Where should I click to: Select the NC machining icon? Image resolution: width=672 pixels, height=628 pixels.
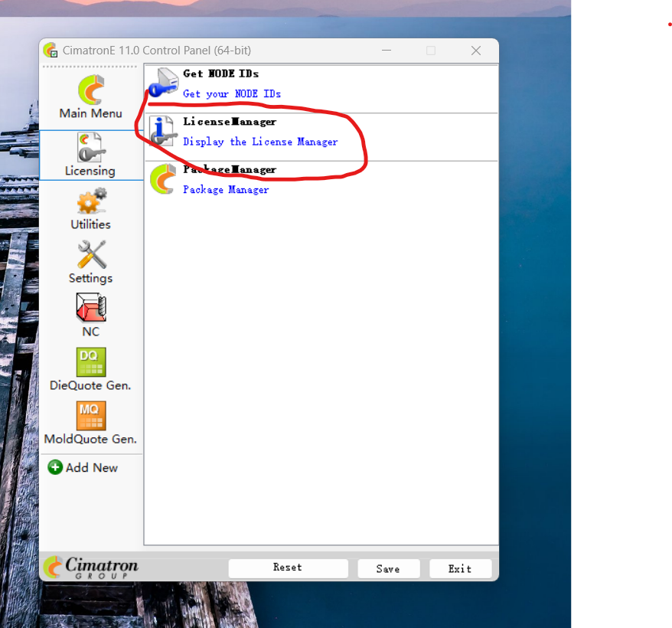[x=91, y=308]
